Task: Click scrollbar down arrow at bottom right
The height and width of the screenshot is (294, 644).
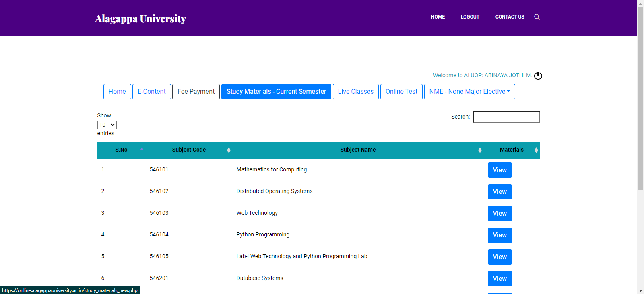Action: (x=640, y=291)
